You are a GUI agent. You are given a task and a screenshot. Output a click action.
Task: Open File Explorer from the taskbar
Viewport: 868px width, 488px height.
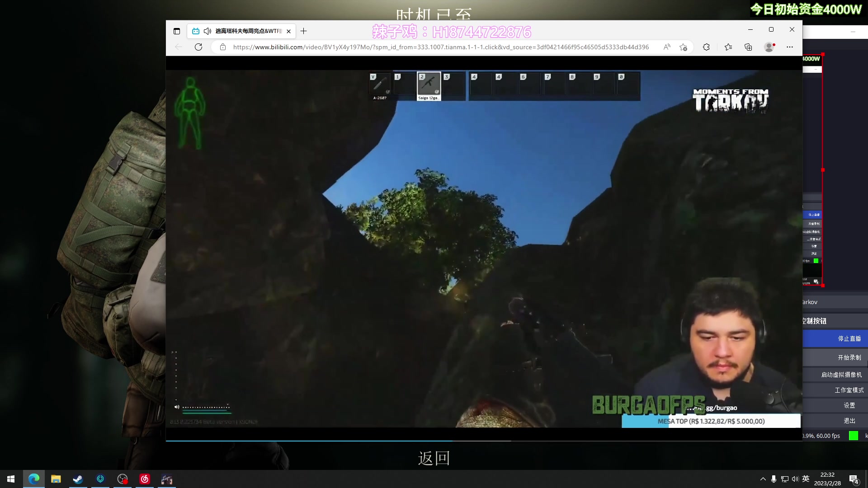pos(56,479)
